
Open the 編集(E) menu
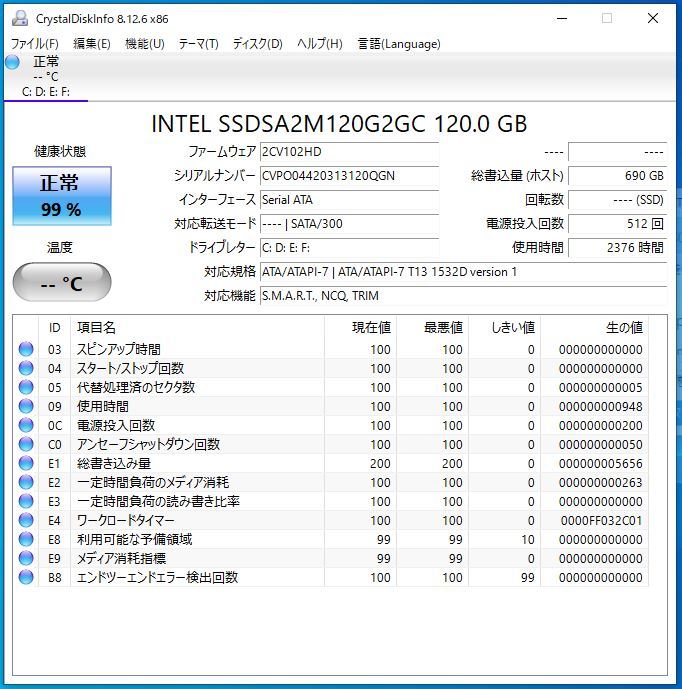tap(92, 44)
